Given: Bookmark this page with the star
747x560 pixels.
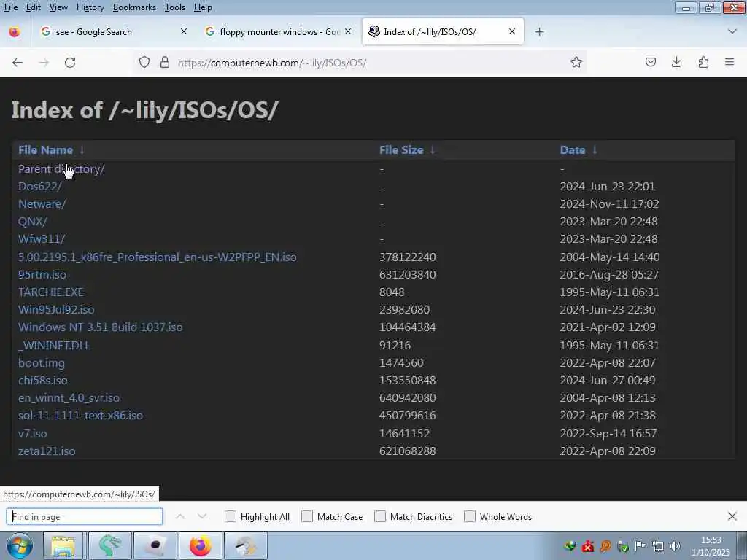Looking at the screenshot, I should click(x=576, y=63).
